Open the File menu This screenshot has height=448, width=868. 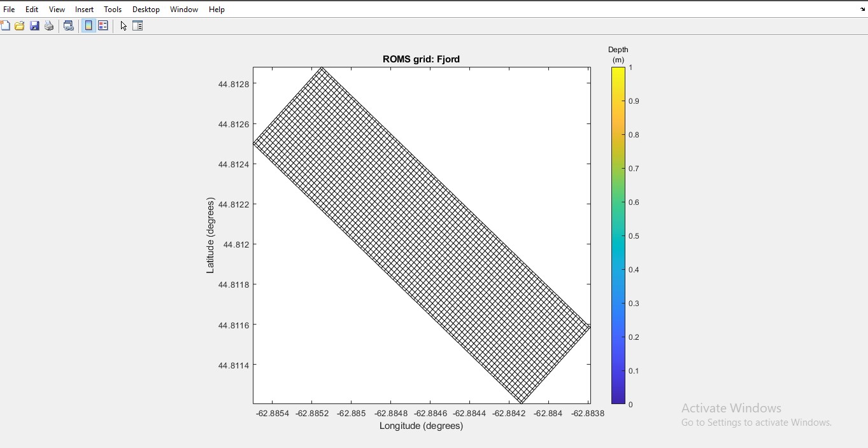[9, 10]
